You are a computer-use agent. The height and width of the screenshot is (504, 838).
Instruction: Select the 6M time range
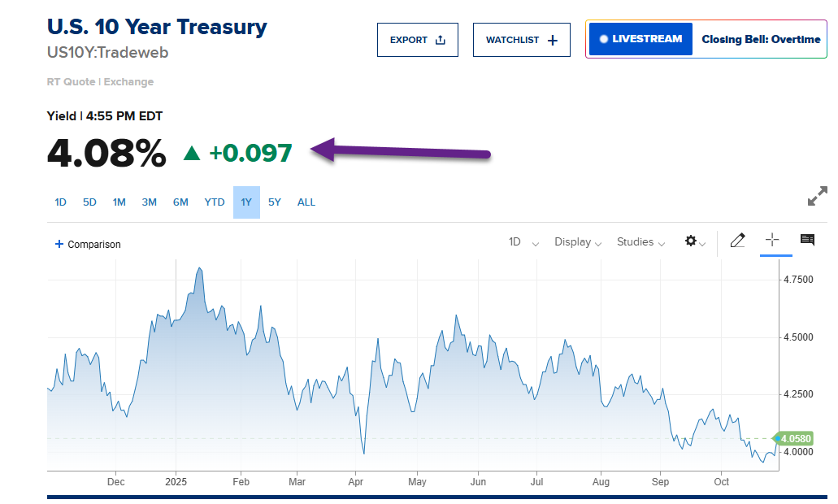180,202
